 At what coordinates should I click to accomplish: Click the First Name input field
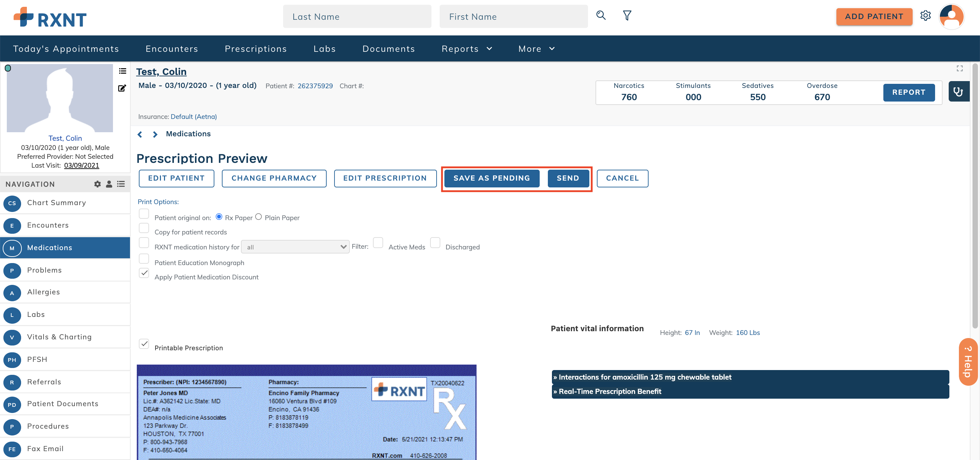click(x=513, y=16)
